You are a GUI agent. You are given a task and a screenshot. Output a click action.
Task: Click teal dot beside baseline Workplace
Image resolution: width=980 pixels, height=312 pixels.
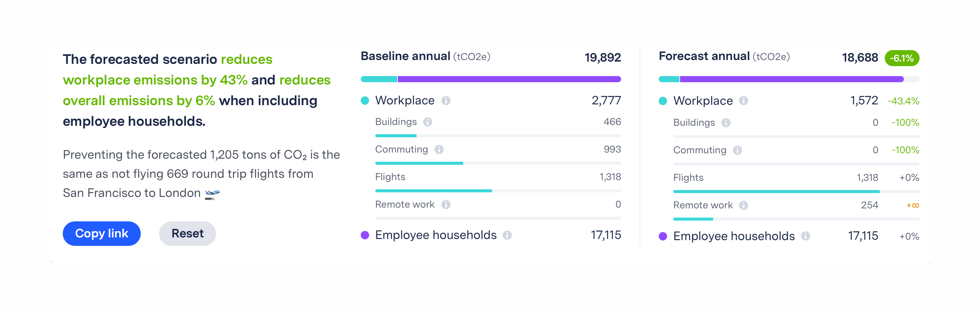tap(365, 101)
